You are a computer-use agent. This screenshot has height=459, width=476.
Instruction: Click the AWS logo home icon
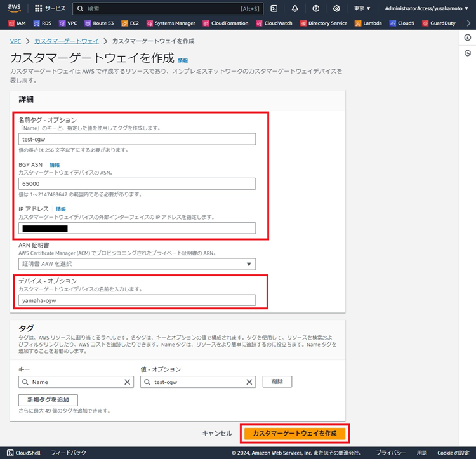click(15, 8)
